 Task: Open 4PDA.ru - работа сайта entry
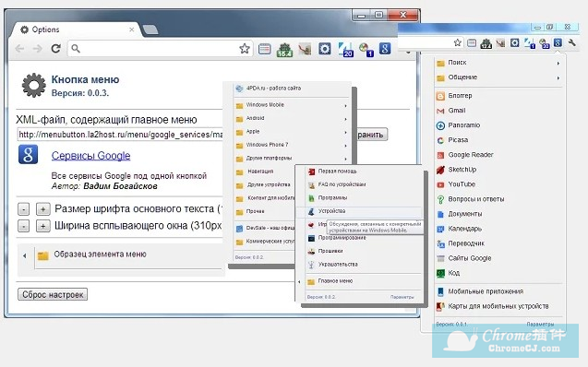[x=292, y=89]
